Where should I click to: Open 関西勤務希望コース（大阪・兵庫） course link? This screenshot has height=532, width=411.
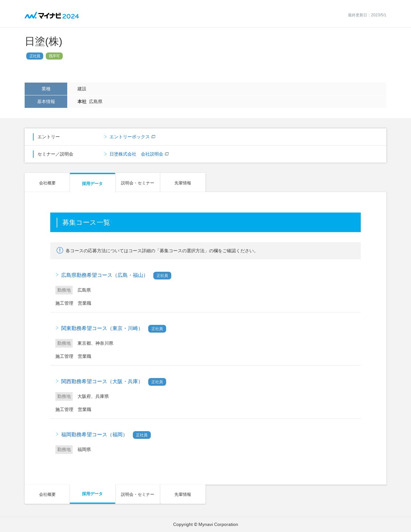(102, 381)
